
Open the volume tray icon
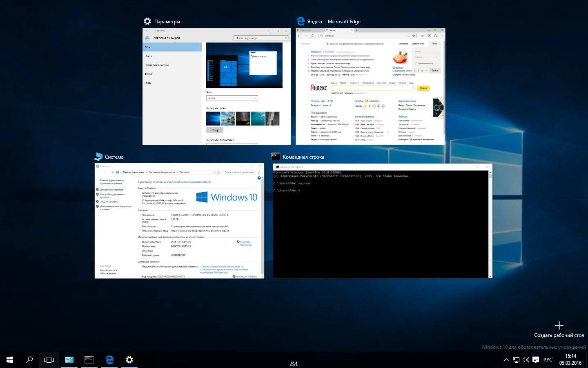point(526,360)
